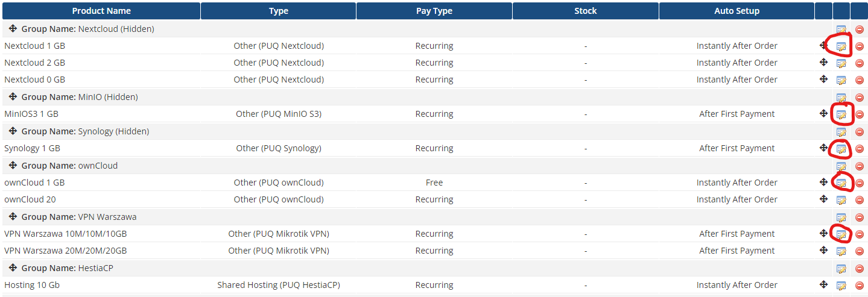Image resolution: width=868 pixels, height=297 pixels.
Task: Edit the ownCloud 20 product
Action: 841,199
